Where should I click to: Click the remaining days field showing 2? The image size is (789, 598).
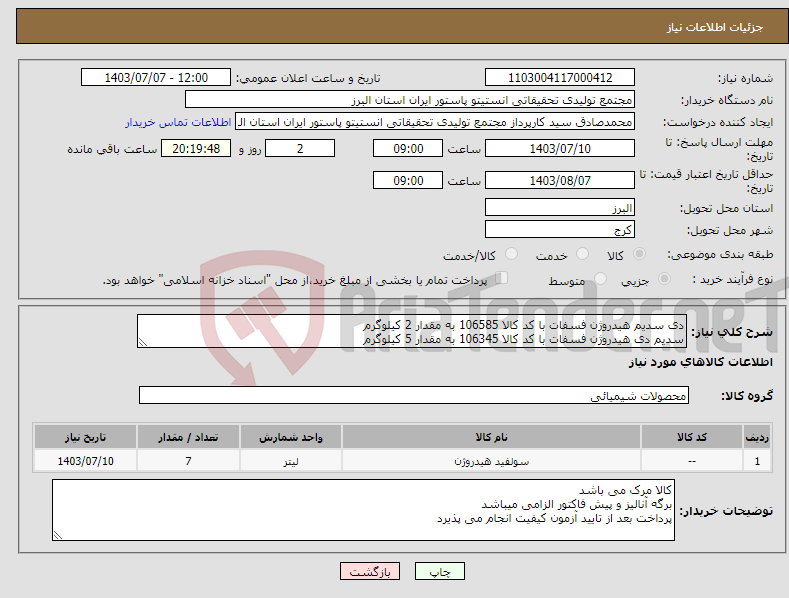coord(300,148)
